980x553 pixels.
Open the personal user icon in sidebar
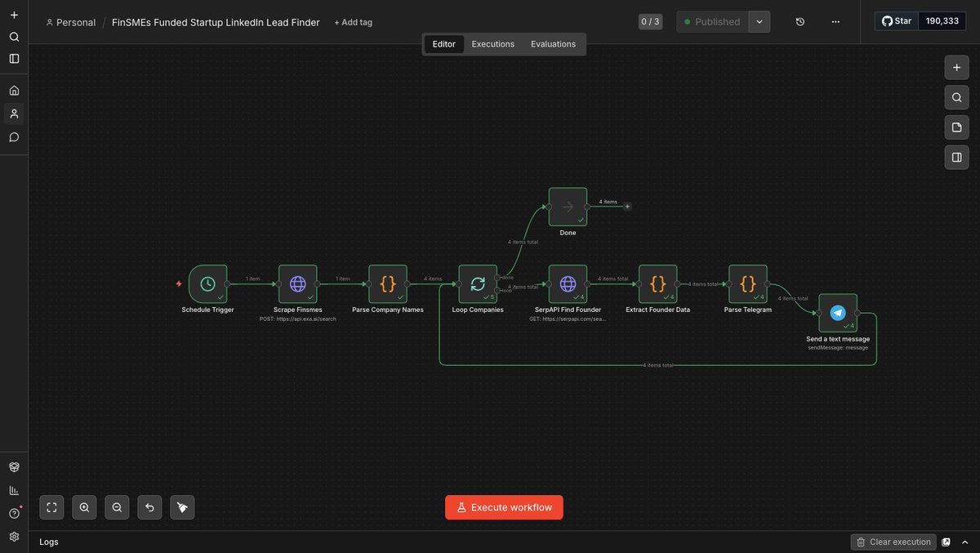(14, 114)
